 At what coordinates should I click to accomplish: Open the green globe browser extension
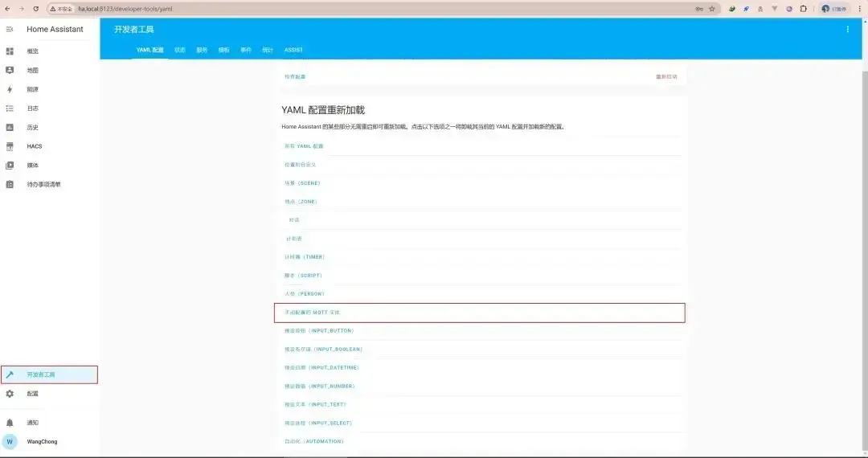coord(732,9)
